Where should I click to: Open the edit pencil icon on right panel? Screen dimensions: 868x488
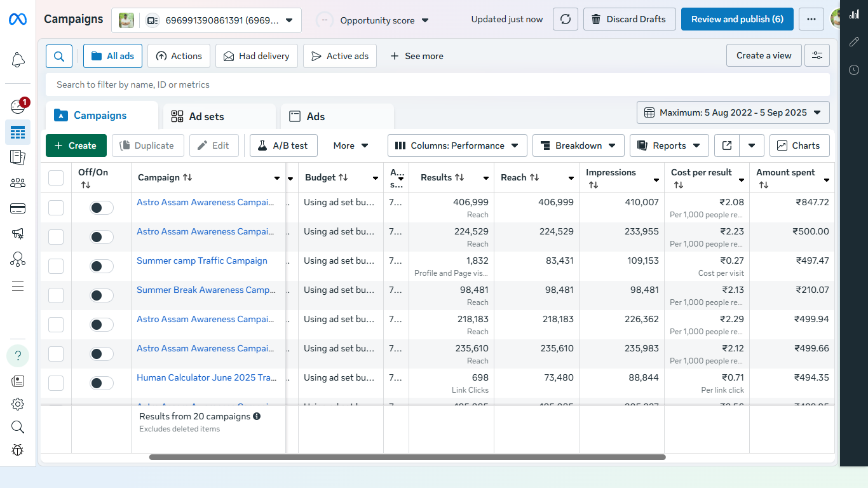tap(854, 42)
